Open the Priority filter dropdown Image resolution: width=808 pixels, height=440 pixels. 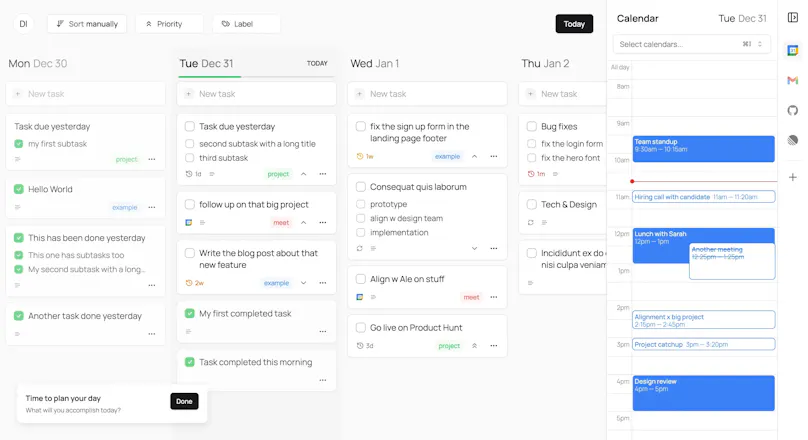(x=170, y=24)
